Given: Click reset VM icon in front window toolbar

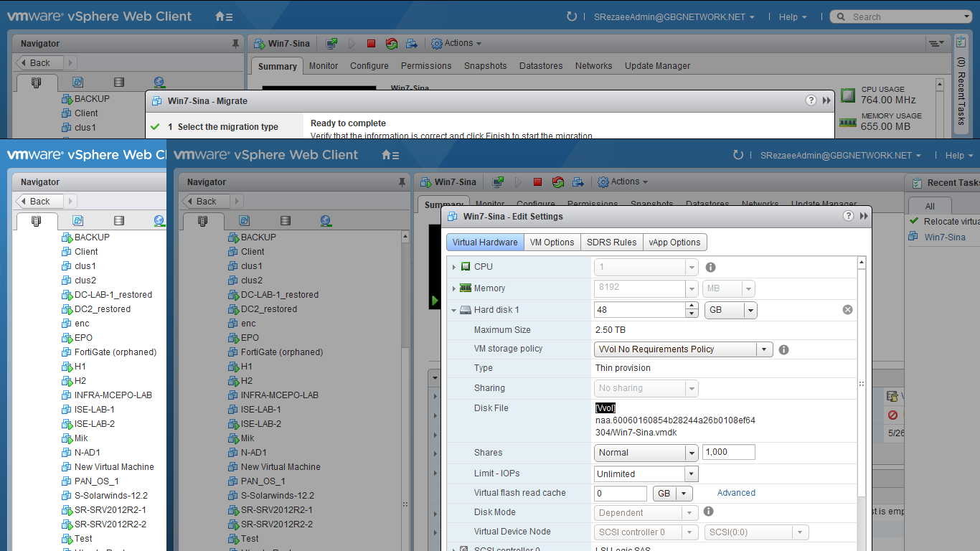Looking at the screenshot, I should (x=557, y=182).
